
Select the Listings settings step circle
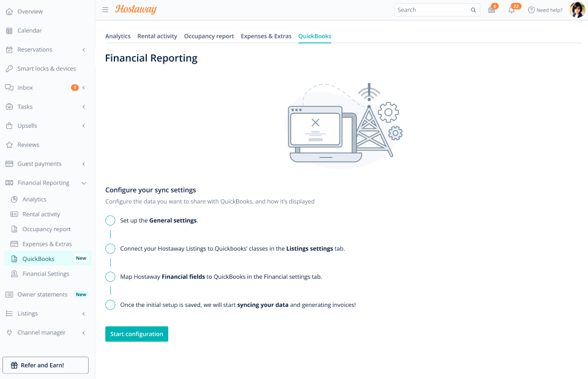tap(110, 249)
